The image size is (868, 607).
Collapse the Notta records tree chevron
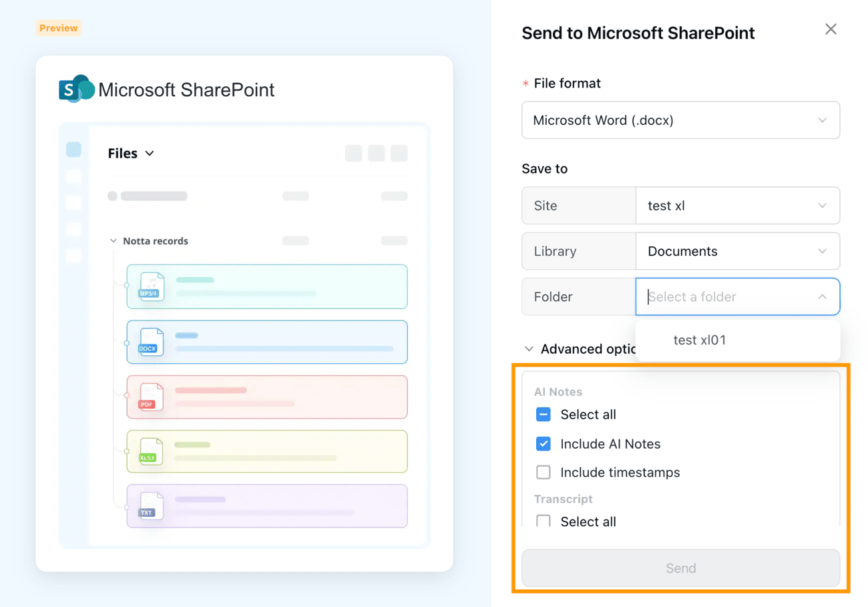[114, 241]
